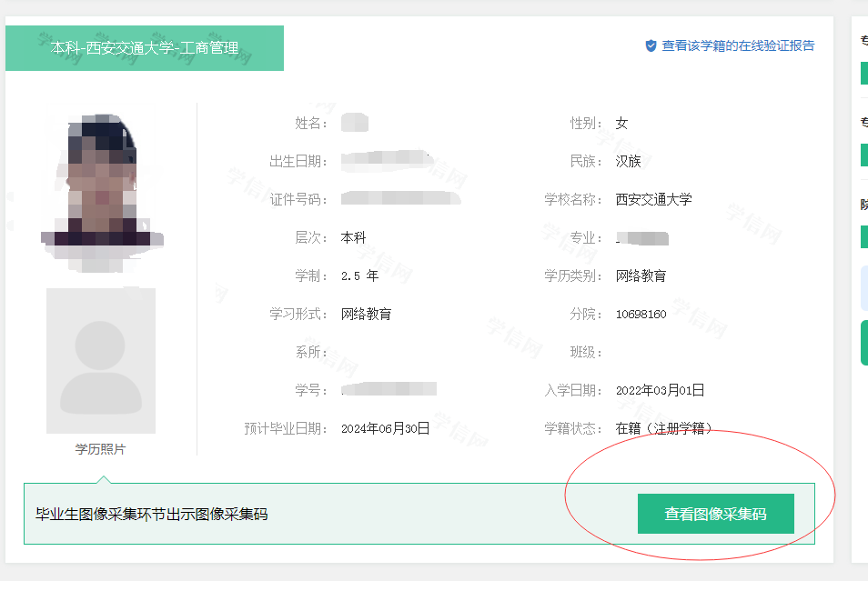The width and height of the screenshot is (868, 591).
Task: Click the 预计毕业日期 value 2024年06月30日
Action: (x=385, y=428)
